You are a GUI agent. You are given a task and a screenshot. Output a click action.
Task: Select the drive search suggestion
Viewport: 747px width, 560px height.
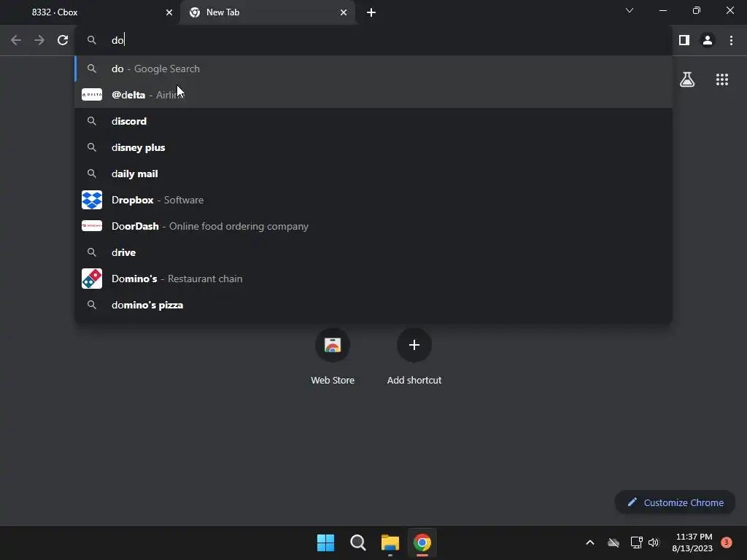click(x=373, y=252)
